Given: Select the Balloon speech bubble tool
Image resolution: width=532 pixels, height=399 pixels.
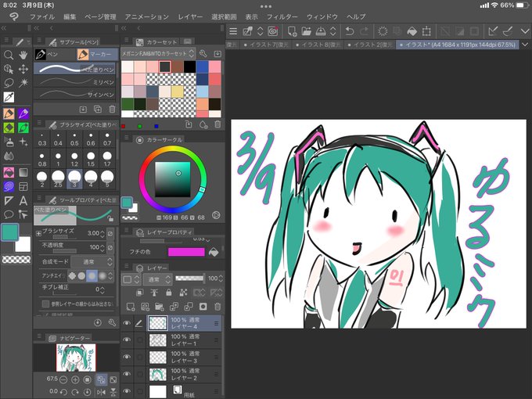Looking at the screenshot, I should coord(9,214).
